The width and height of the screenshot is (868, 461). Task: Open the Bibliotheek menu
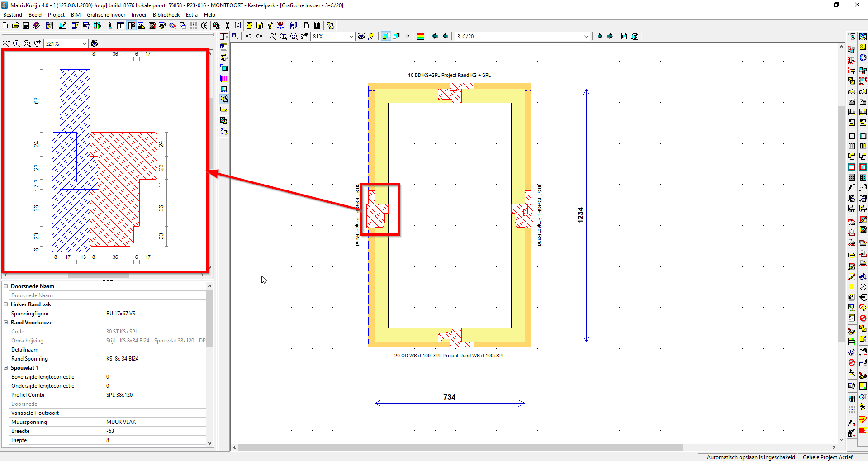166,14
